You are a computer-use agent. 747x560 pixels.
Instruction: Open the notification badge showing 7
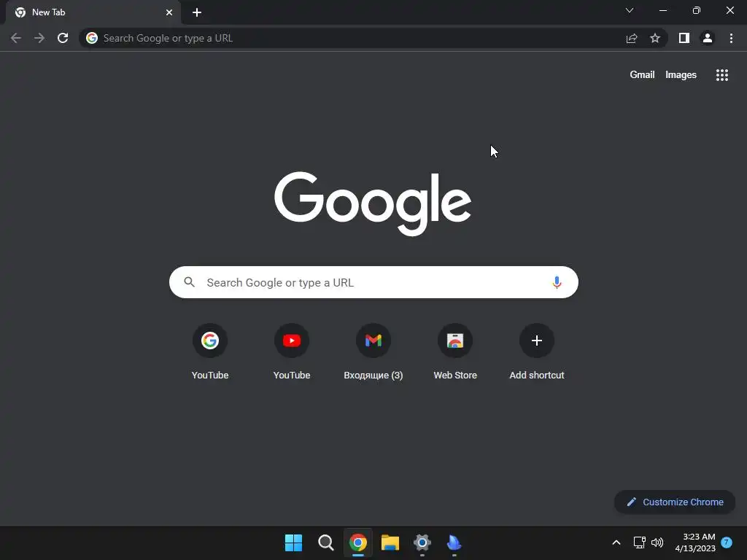pos(727,542)
